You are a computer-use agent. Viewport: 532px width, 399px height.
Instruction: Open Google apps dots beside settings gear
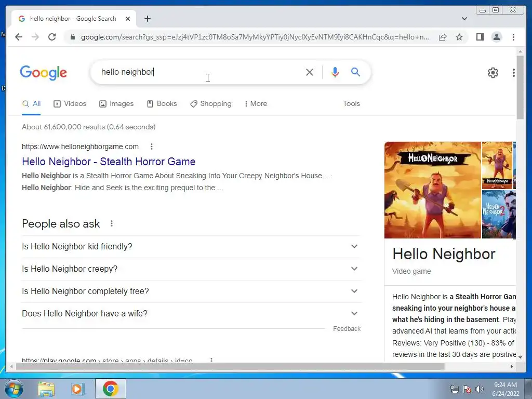513,72
